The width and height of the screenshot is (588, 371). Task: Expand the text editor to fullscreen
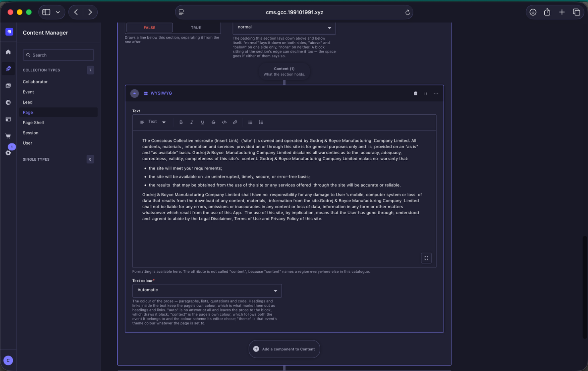426,258
